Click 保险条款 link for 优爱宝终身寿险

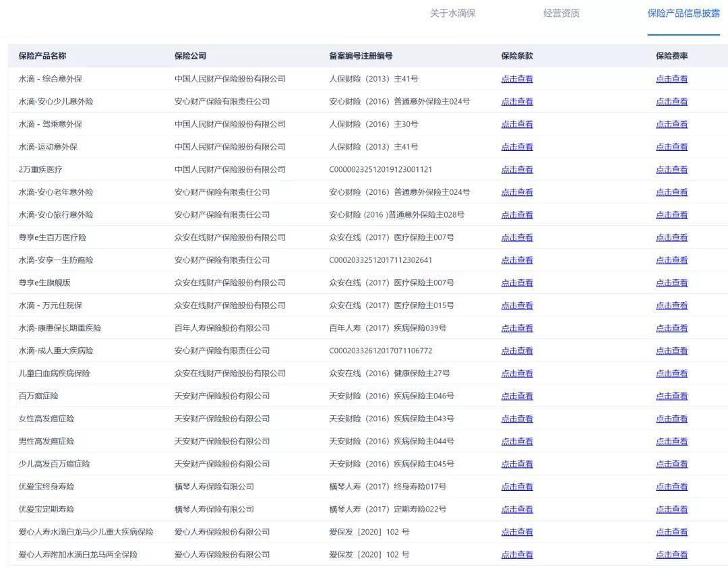(517, 487)
